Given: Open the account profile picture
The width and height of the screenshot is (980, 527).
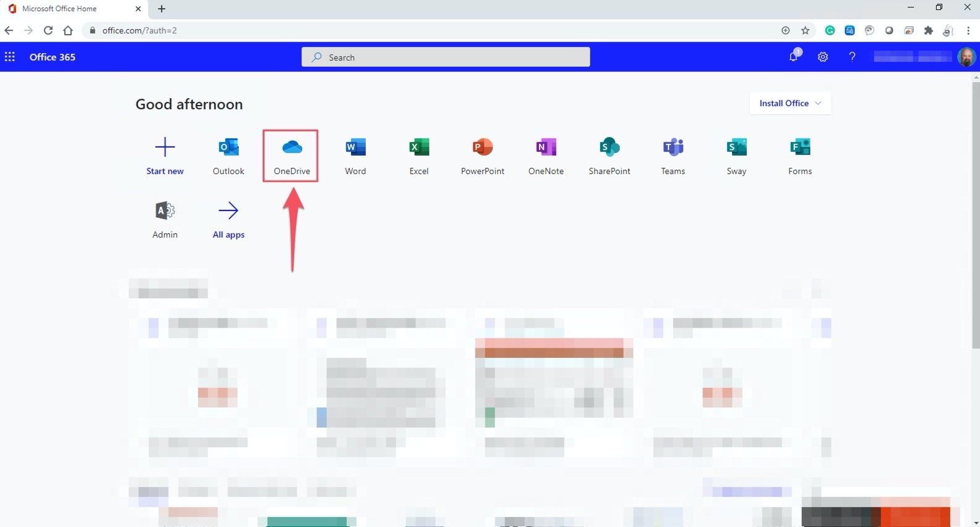Looking at the screenshot, I should coord(966,57).
